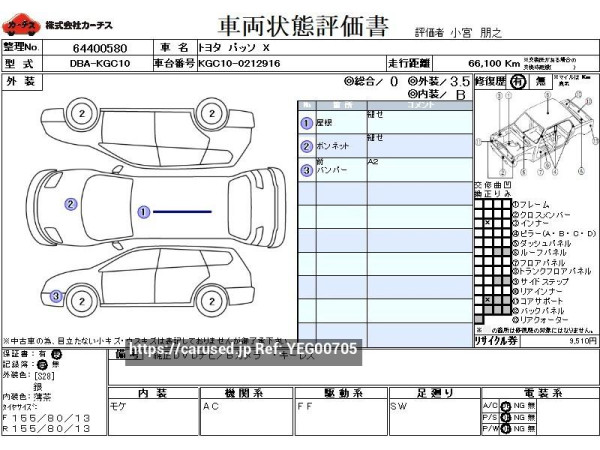
Task: Click the 電装系 column header
Action: 534,392
